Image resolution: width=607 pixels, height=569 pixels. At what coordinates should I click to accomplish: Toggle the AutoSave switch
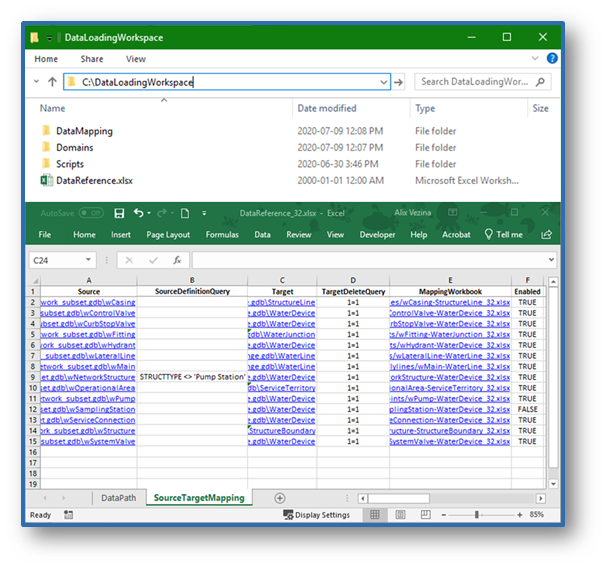91,213
